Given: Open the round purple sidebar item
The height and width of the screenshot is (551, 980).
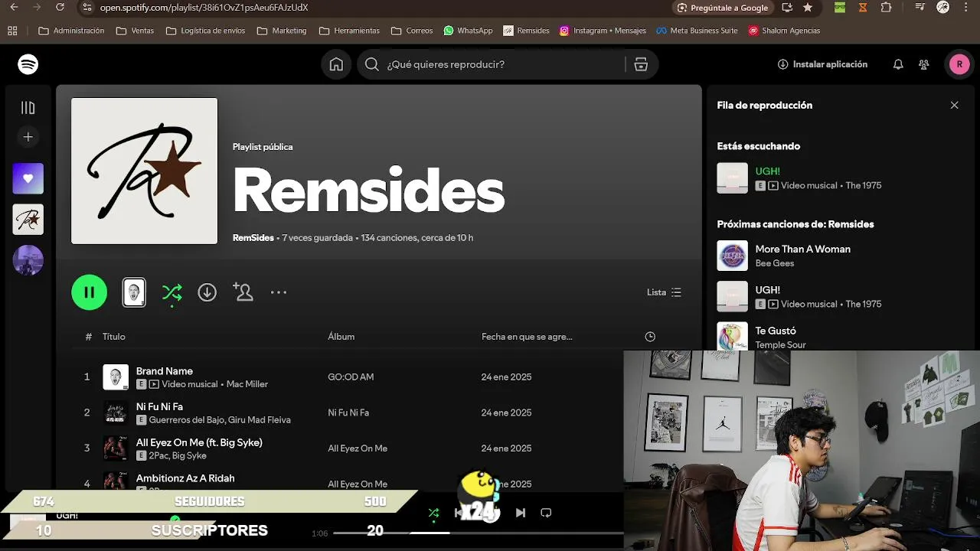Looking at the screenshot, I should 28,260.
